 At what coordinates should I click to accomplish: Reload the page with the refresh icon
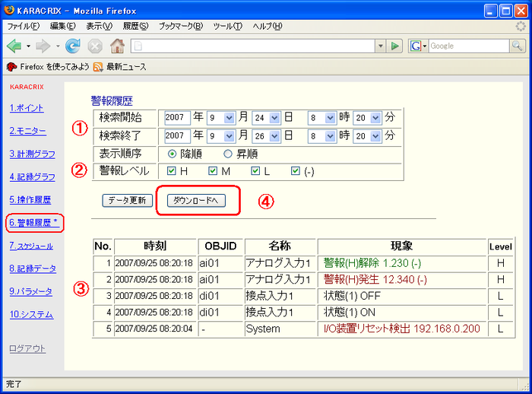pyautogui.click(x=73, y=46)
